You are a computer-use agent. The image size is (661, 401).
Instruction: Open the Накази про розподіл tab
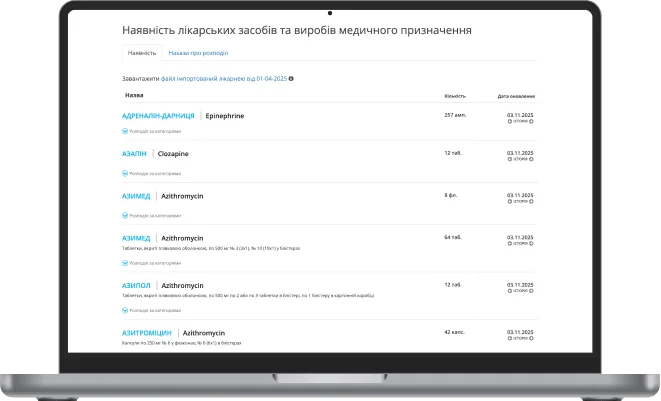click(x=198, y=52)
